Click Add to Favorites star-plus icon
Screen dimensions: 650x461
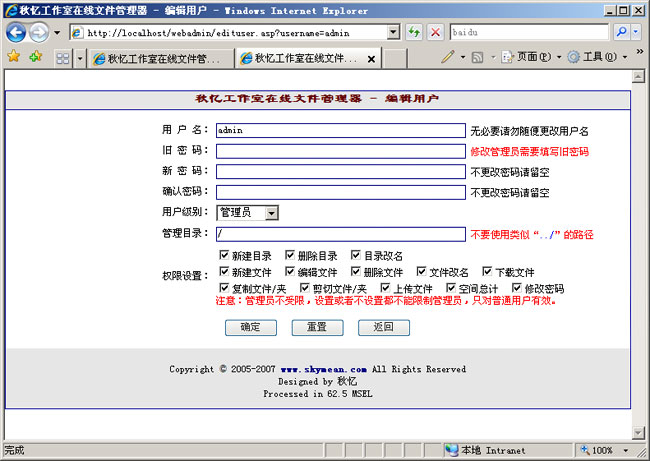click(36, 56)
